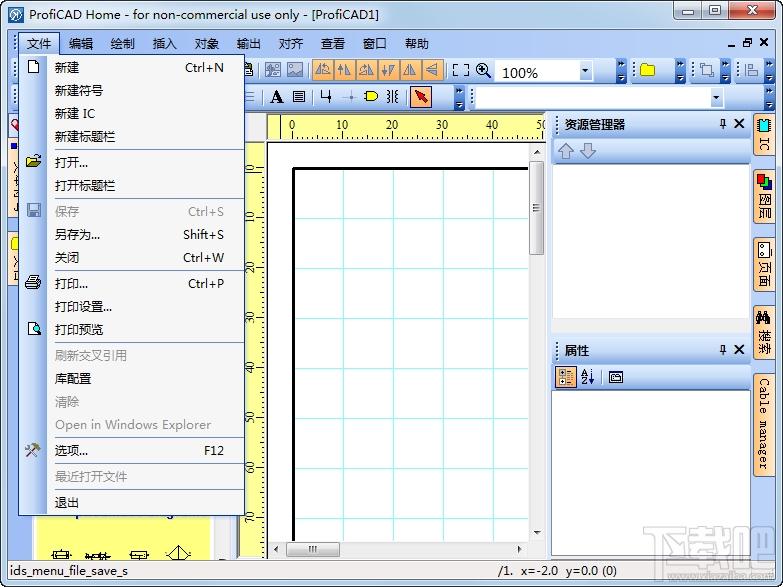Choose 新建 from the file menu
Screen dimensions: 783x587
click(132, 67)
